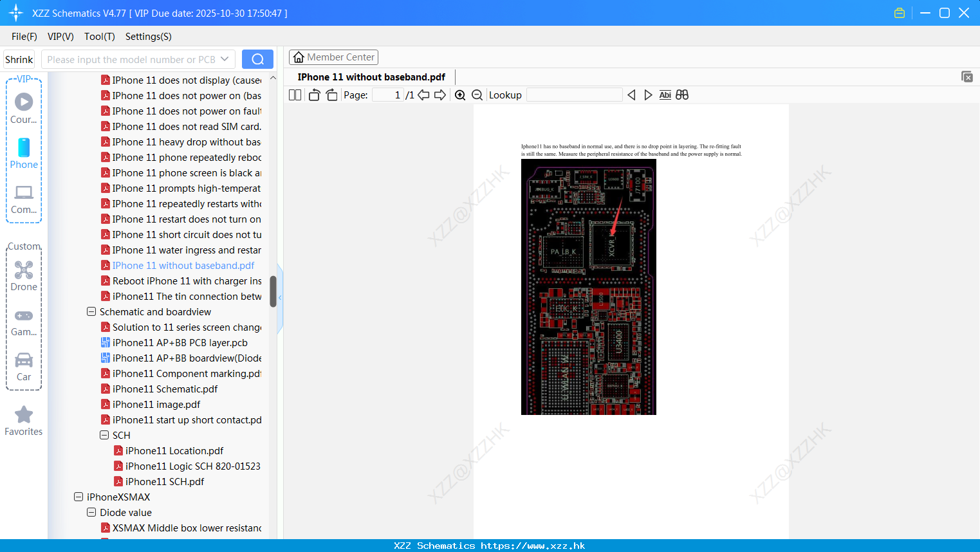
Task: Open the Tool menu
Action: pyautogui.click(x=100, y=37)
